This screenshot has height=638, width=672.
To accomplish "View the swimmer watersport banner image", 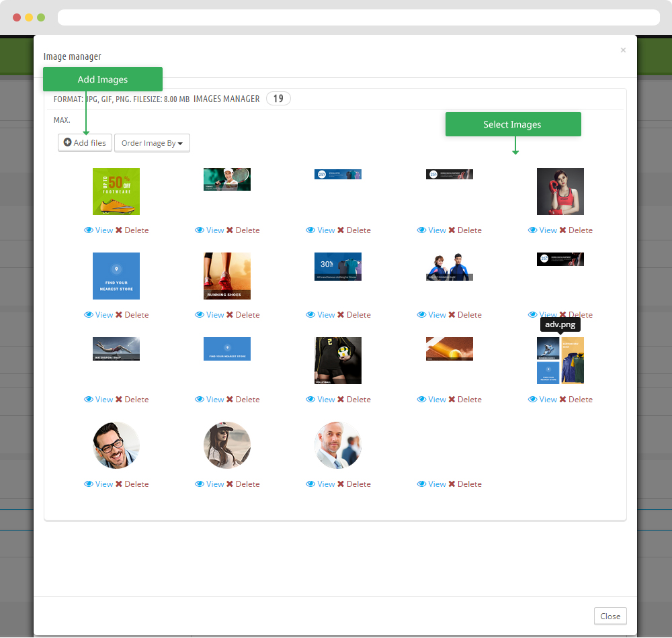I will click(99, 400).
